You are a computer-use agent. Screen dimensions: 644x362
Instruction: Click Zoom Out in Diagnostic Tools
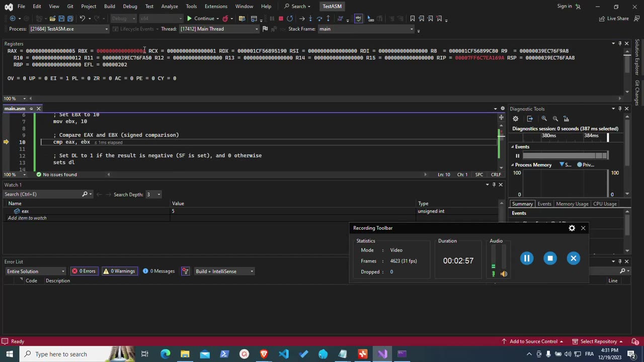click(555, 119)
